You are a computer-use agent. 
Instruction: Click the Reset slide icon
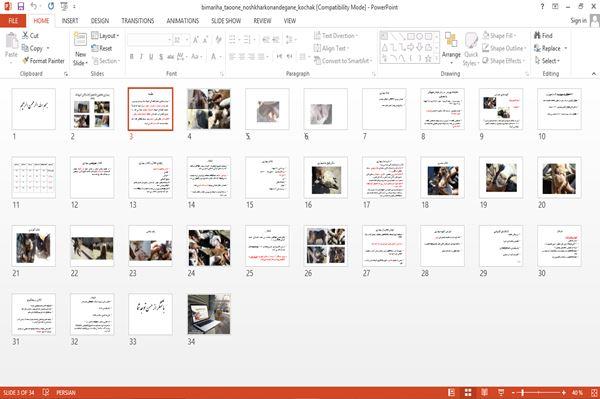pos(102,48)
